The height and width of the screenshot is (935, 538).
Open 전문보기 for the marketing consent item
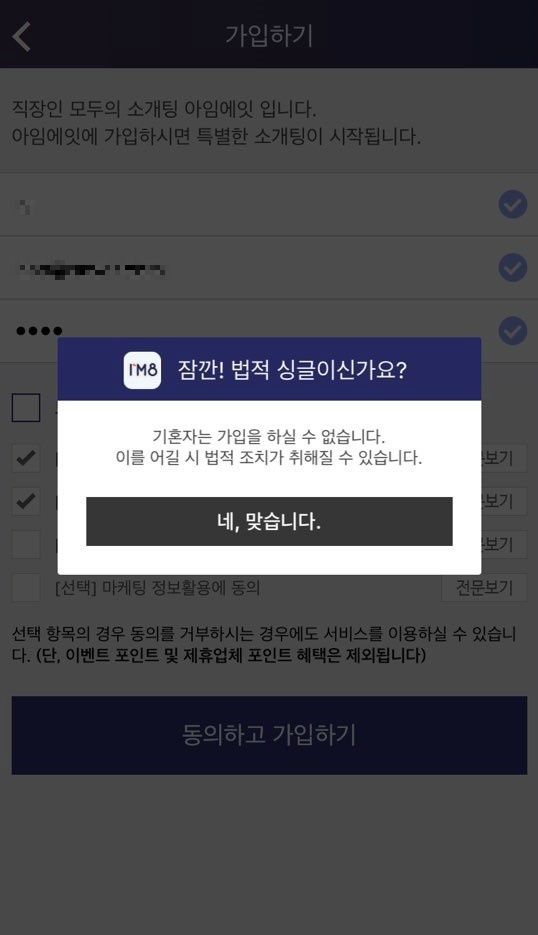(484, 588)
